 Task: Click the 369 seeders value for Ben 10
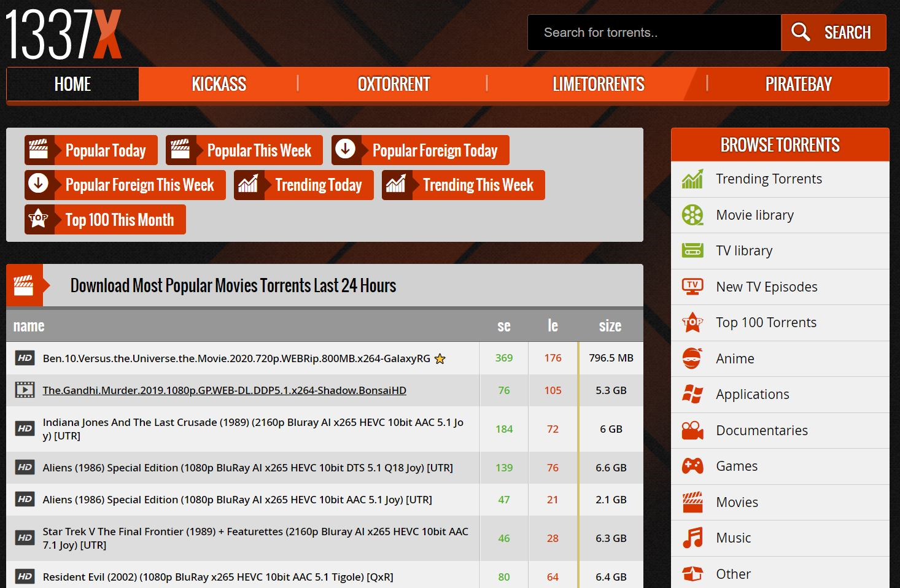pos(504,358)
